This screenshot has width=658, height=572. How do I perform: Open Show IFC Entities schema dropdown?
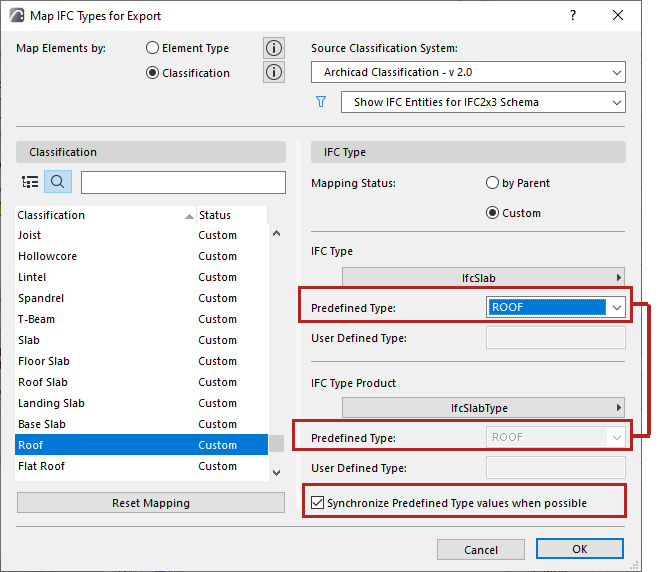click(483, 102)
